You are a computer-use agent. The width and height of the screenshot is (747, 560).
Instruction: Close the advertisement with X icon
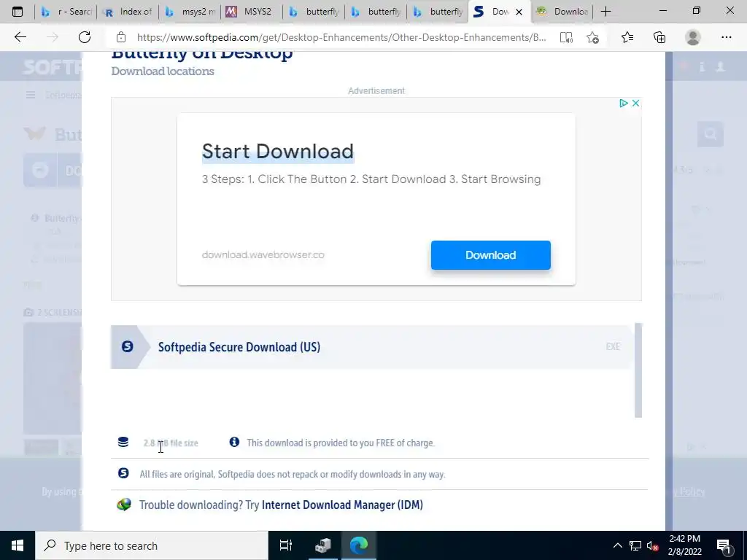635,104
